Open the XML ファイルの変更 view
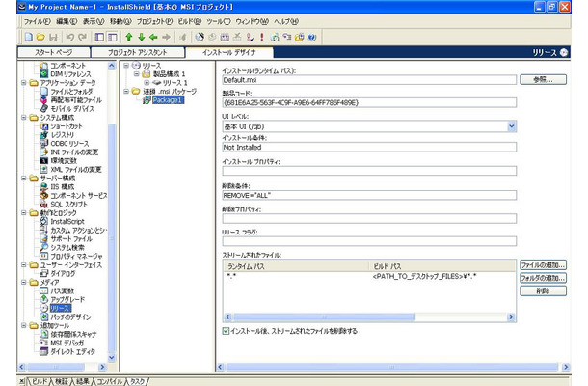The width and height of the screenshot is (588, 386). 76,169
